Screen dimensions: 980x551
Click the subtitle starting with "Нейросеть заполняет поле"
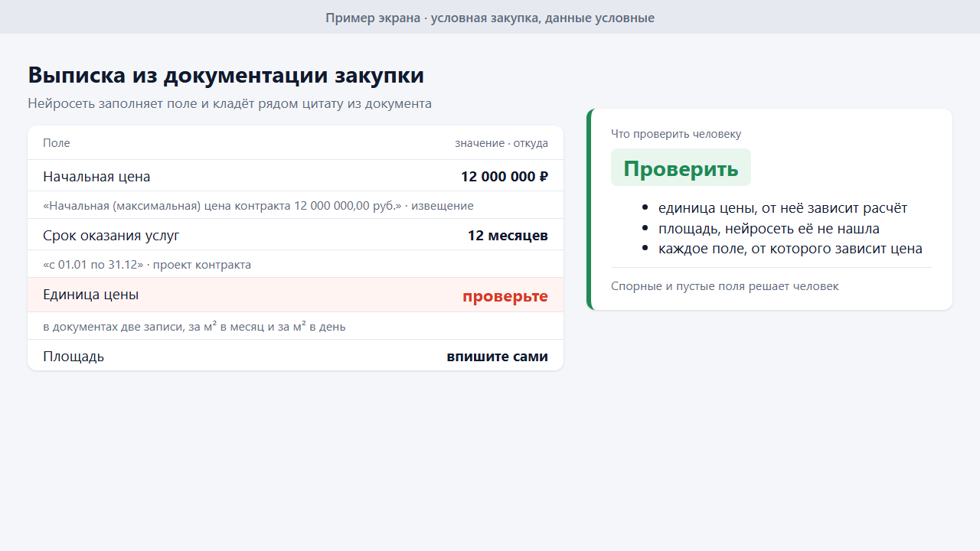click(x=230, y=103)
